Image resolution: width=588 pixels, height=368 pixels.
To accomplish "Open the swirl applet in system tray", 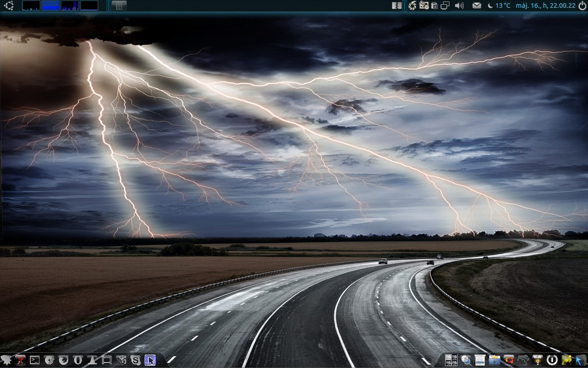I will [x=412, y=6].
